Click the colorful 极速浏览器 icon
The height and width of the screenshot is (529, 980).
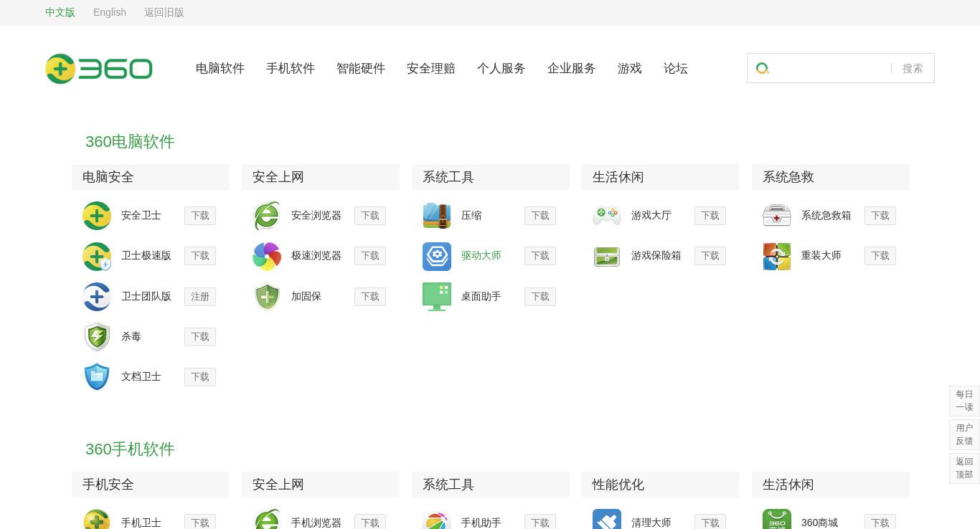tap(267, 257)
